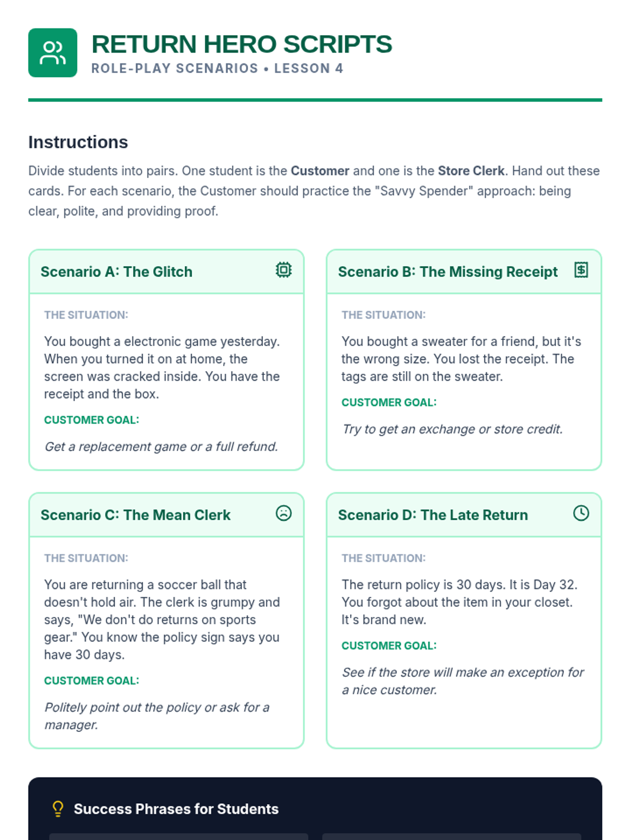Click the Role-Play Scenarios Lesson 4 subtitle
This screenshot has height=840, width=630.
pyautogui.click(x=217, y=68)
